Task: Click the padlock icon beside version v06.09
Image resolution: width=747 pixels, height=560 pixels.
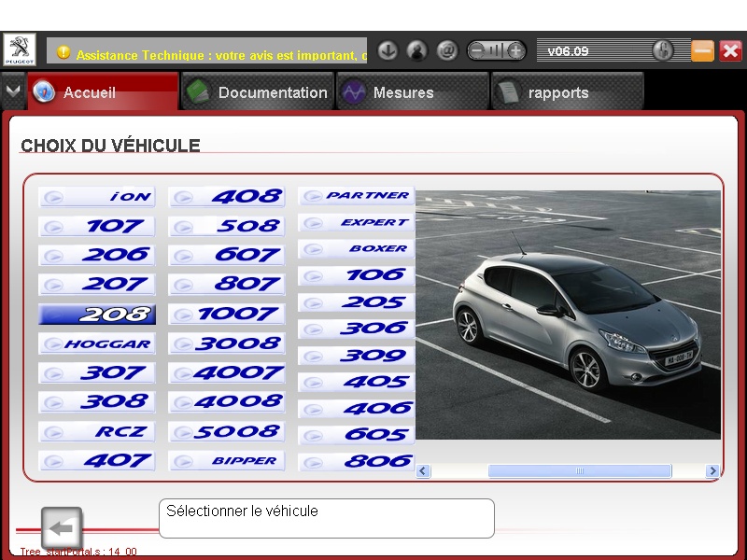Action: tap(663, 50)
